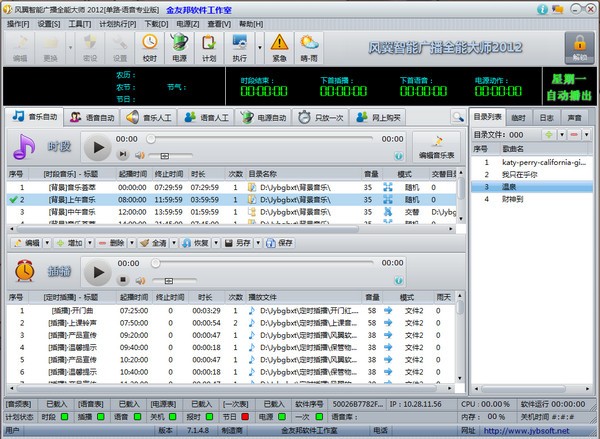Select the song 财神到 in directory list
Image resolution: width=600 pixels, height=439 pixels.
point(532,199)
